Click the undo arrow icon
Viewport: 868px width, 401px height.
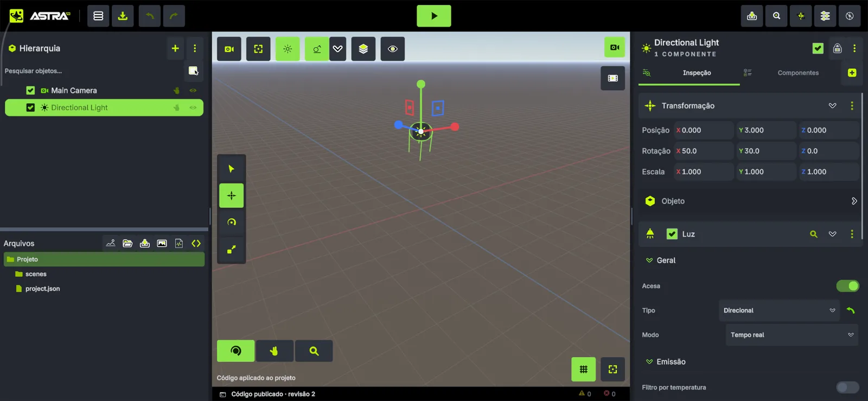150,16
